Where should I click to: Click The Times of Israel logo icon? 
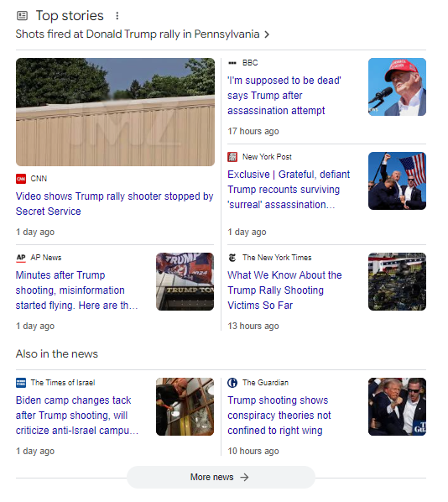(21, 383)
